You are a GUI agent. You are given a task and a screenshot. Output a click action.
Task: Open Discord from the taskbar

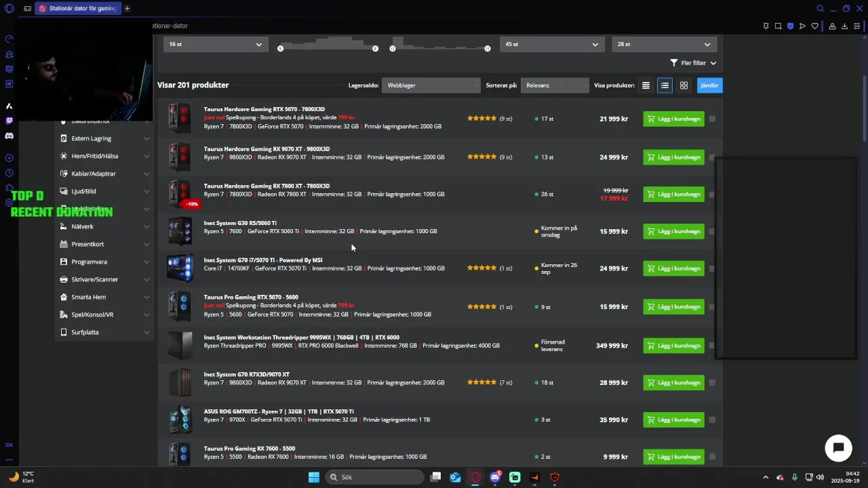click(495, 477)
